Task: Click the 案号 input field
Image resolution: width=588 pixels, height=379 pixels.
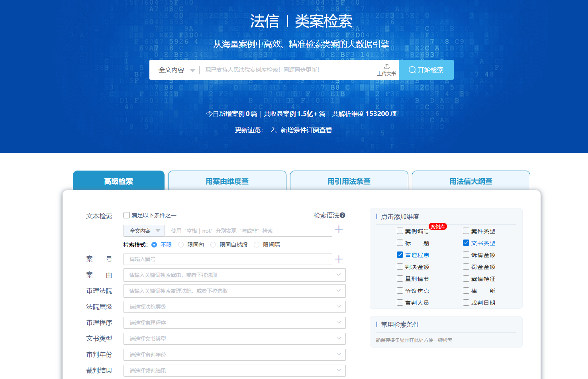Action: 228,259
